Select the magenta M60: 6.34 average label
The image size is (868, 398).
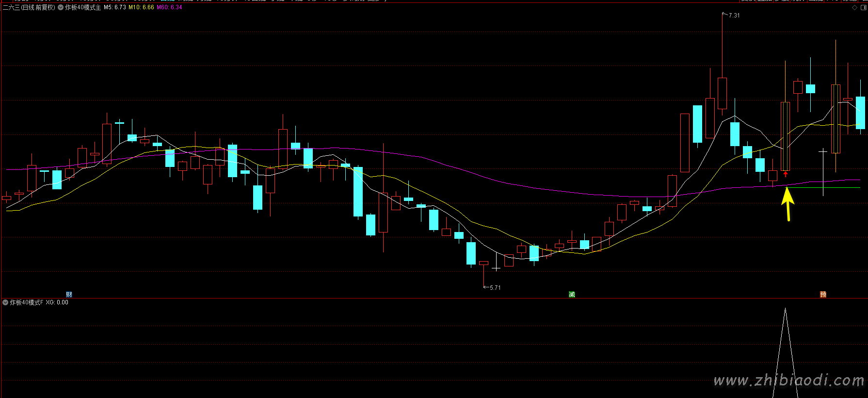[169, 7]
